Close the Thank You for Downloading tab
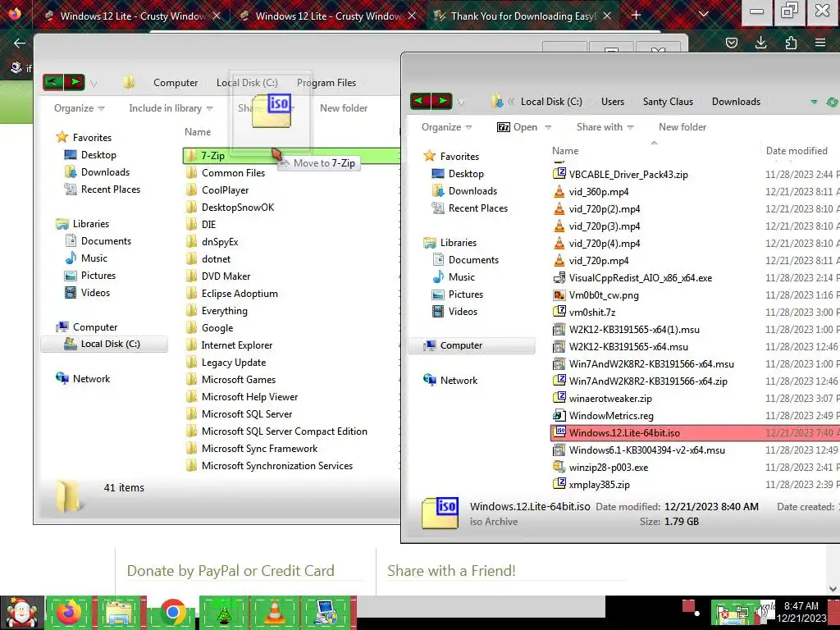The height and width of the screenshot is (630, 840). tap(607, 16)
